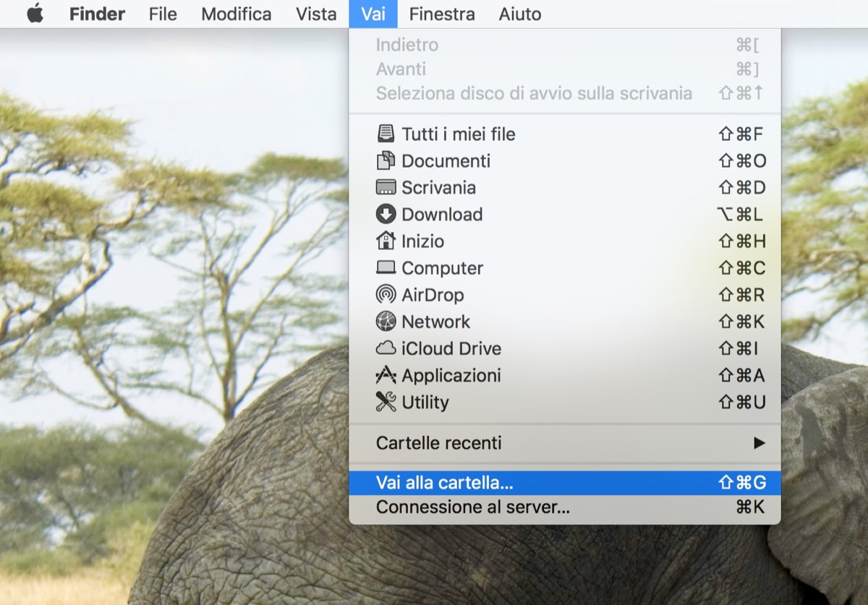Click the Tutti i miei file icon
Screen dimensions: 868x605
tap(386, 134)
